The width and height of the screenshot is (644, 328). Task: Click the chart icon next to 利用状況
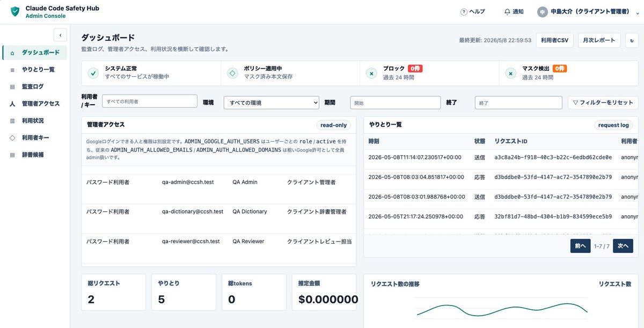pos(12,121)
